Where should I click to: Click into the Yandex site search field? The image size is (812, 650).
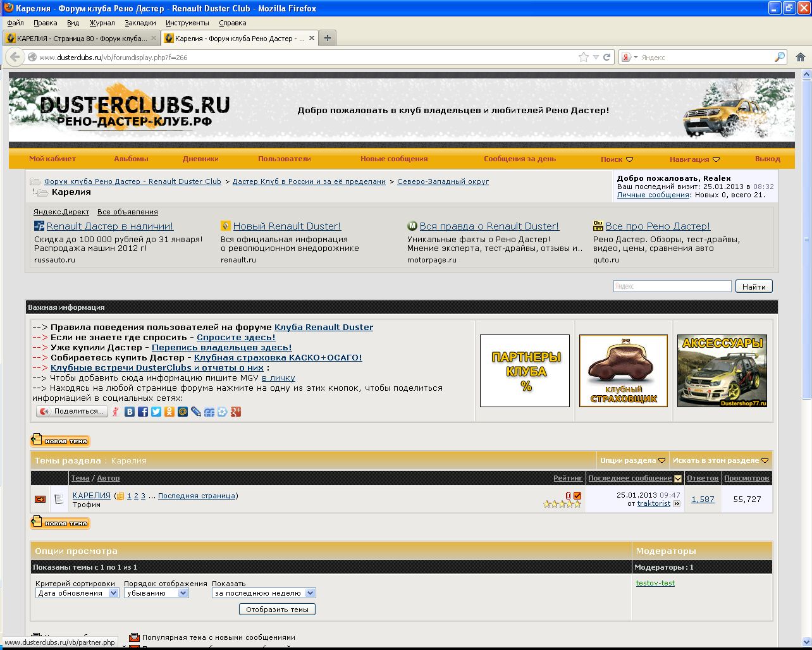click(x=672, y=286)
